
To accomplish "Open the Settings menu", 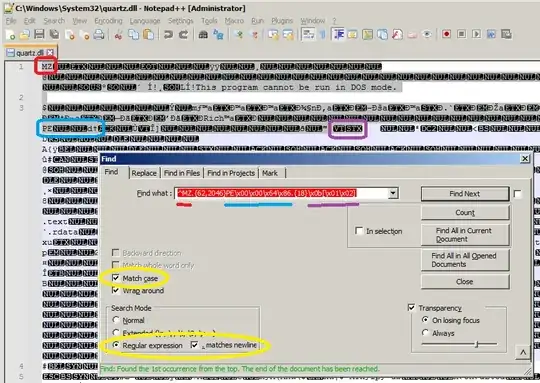I will click(x=180, y=21).
